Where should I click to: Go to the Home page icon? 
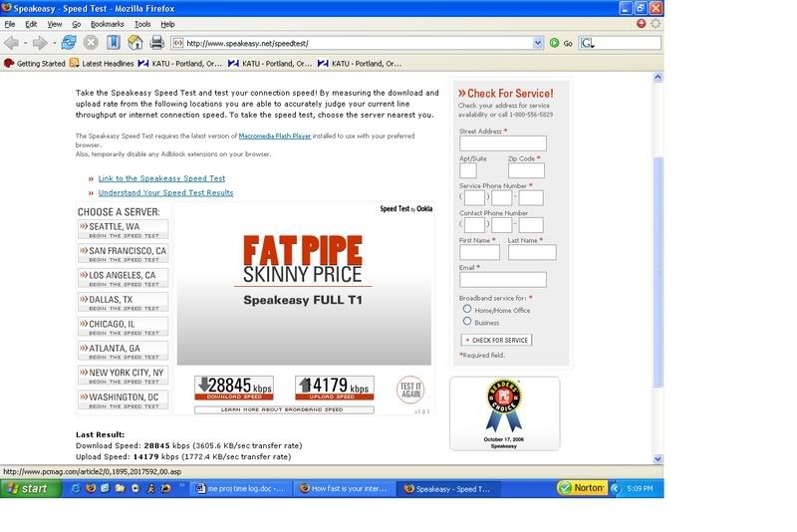(x=135, y=43)
